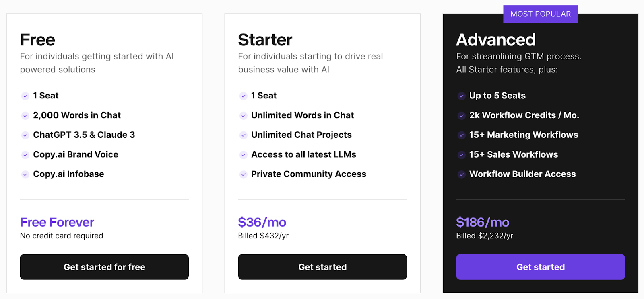Click checkmark icon next to Unlimited Words in Chat
644x299 pixels.
(x=244, y=116)
